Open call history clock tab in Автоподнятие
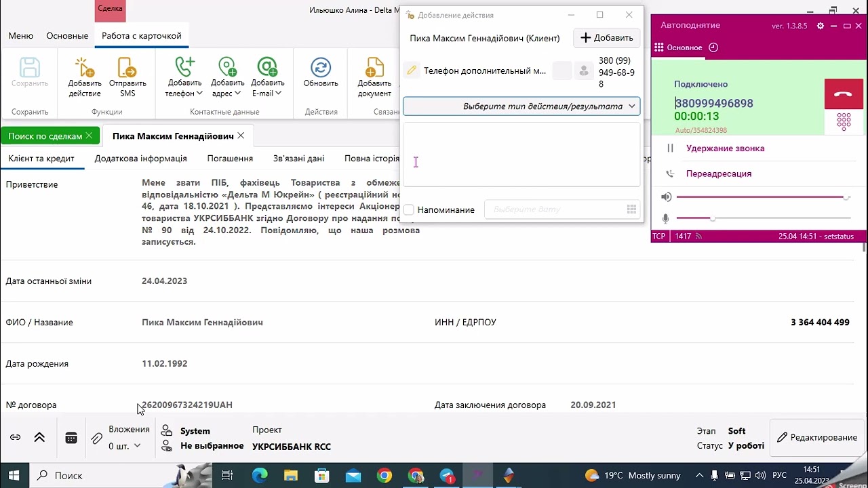 [x=713, y=47]
